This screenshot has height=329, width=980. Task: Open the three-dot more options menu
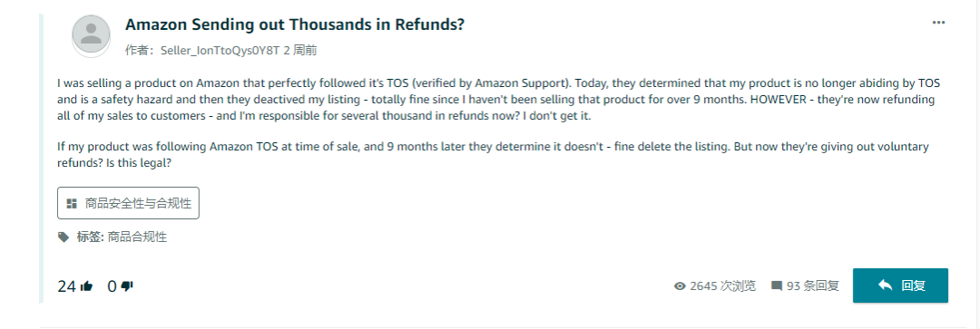[x=938, y=23]
